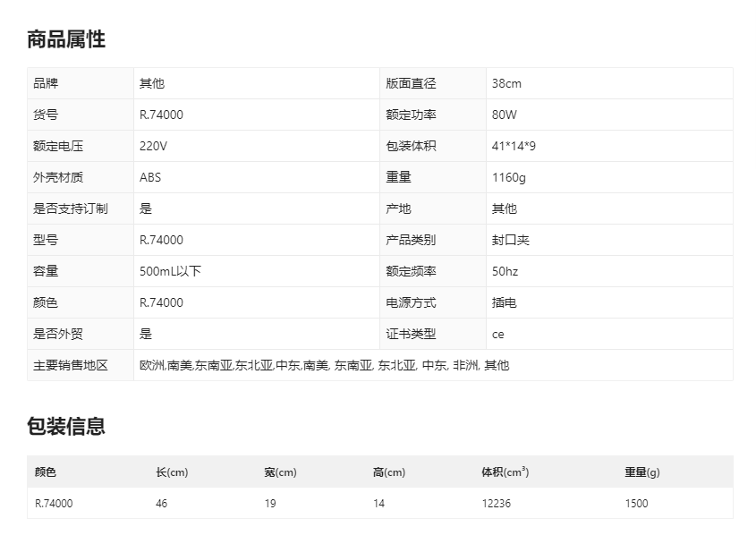This screenshot has height=544, width=756.
Task: Click the 版面直径 value 38cm
Action: [x=504, y=82]
